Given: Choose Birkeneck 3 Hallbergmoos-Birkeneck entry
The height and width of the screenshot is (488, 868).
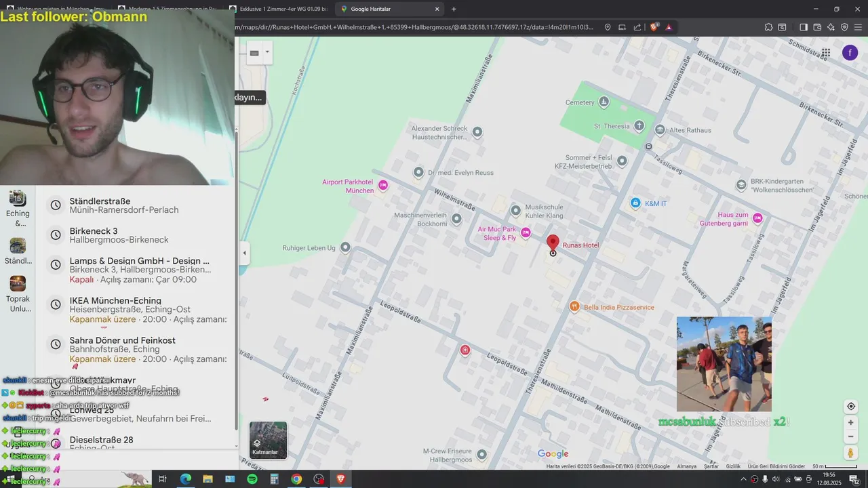Looking at the screenshot, I should (x=136, y=235).
